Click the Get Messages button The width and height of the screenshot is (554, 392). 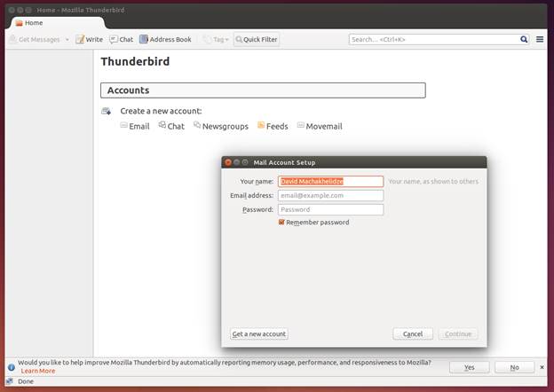click(35, 40)
